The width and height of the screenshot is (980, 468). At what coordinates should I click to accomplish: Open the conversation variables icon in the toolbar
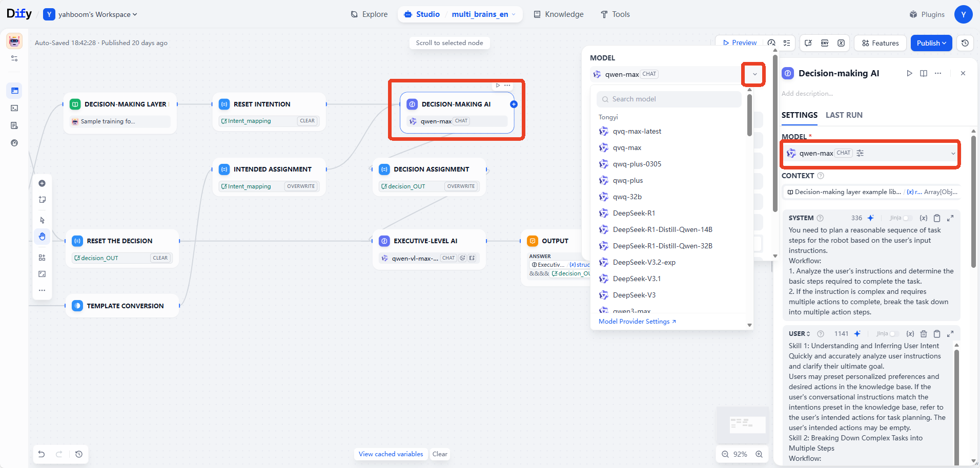click(808, 43)
